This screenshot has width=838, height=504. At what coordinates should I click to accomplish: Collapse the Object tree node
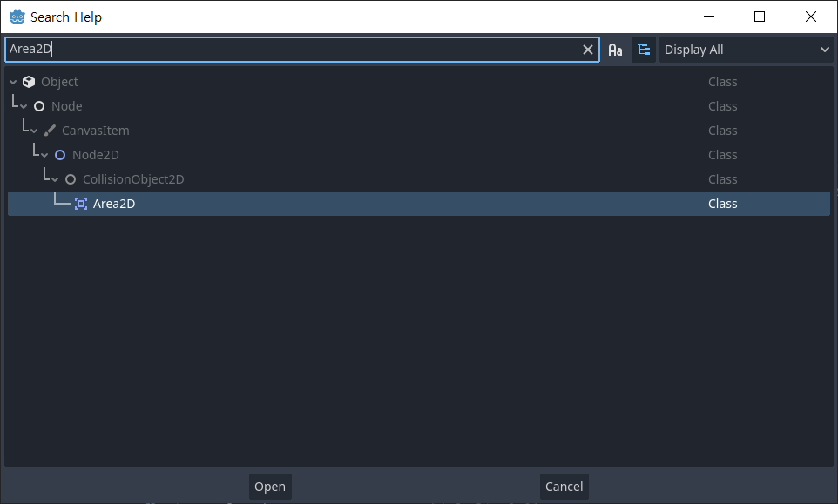[13, 82]
